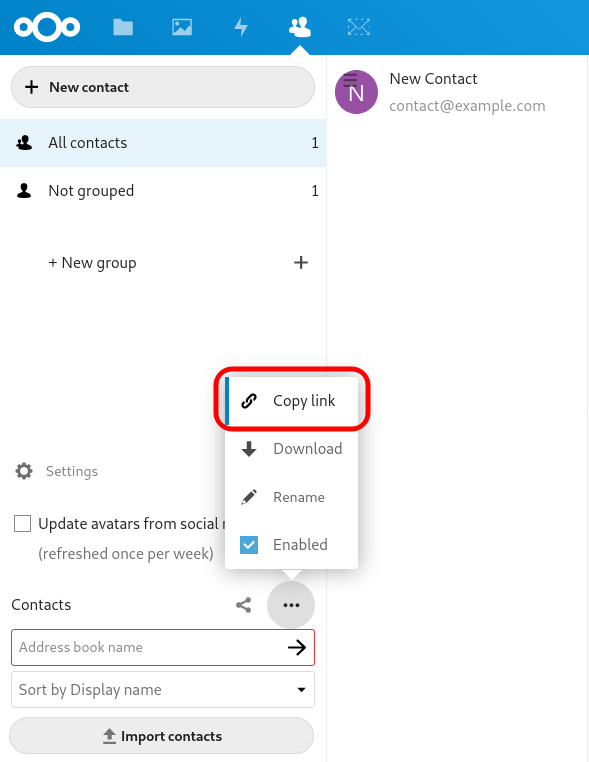Enable Update avatars from social media checkbox

(x=22, y=524)
